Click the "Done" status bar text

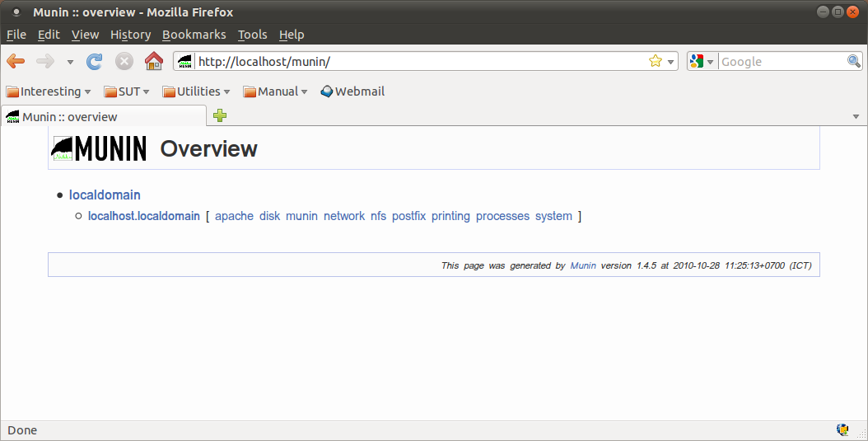22,430
